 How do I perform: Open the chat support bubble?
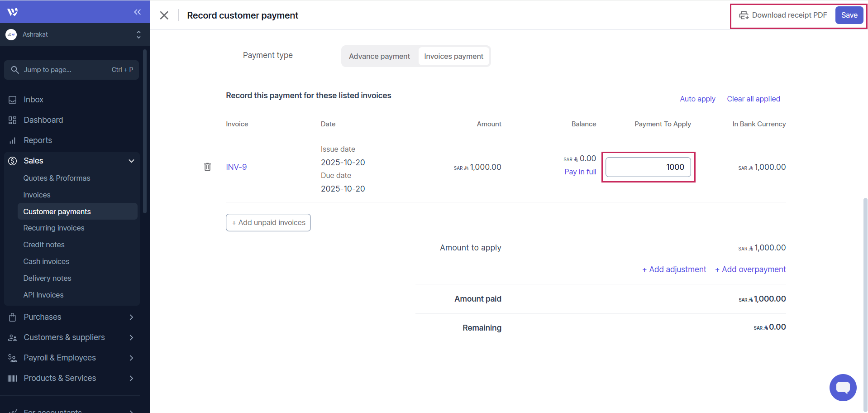842,388
